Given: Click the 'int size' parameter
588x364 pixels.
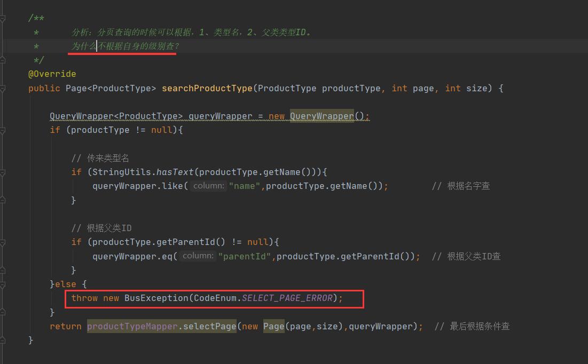Looking at the screenshot, I should pyautogui.click(x=466, y=89).
